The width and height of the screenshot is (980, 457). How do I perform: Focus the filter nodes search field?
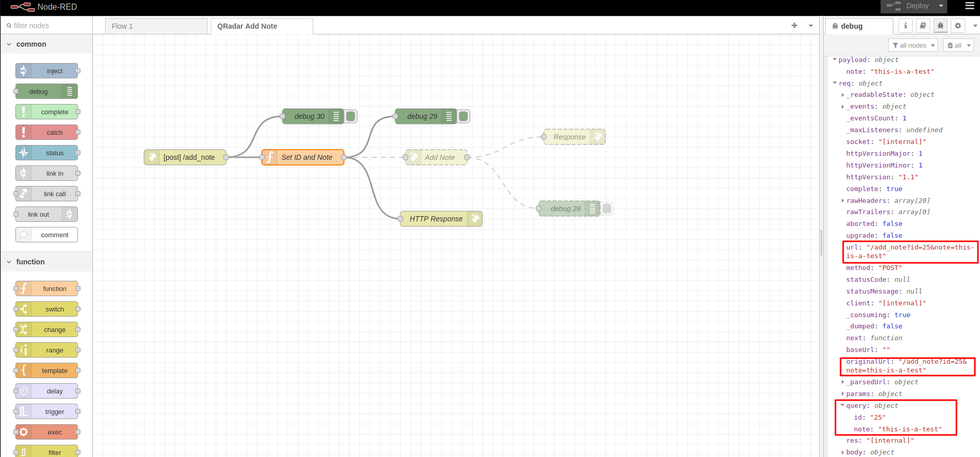pyautogui.click(x=47, y=26)
